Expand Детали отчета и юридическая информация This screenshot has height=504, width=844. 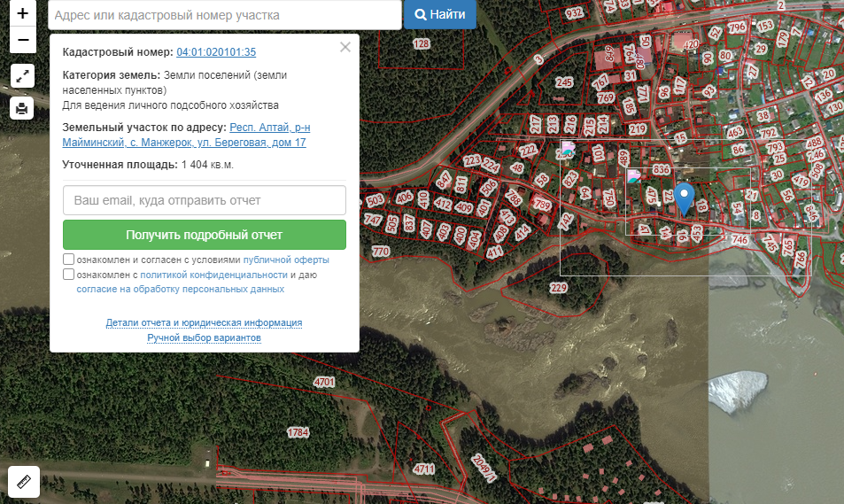204,322
